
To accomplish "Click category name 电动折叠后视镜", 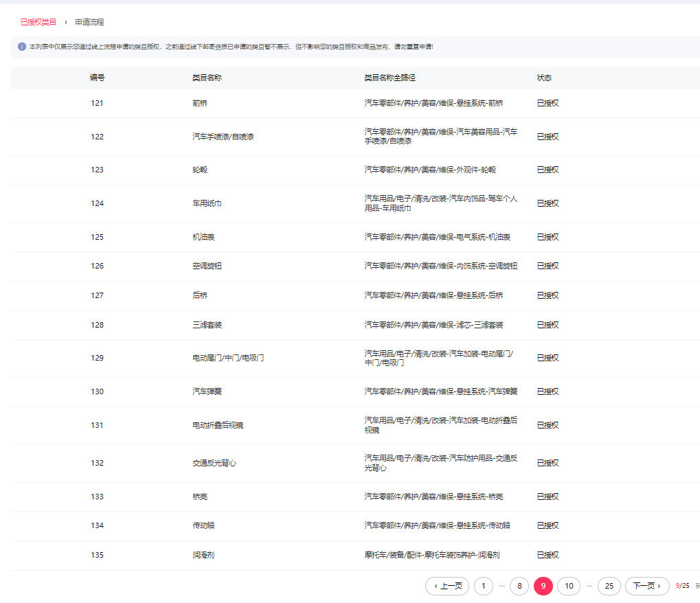I will click(218, 425).
